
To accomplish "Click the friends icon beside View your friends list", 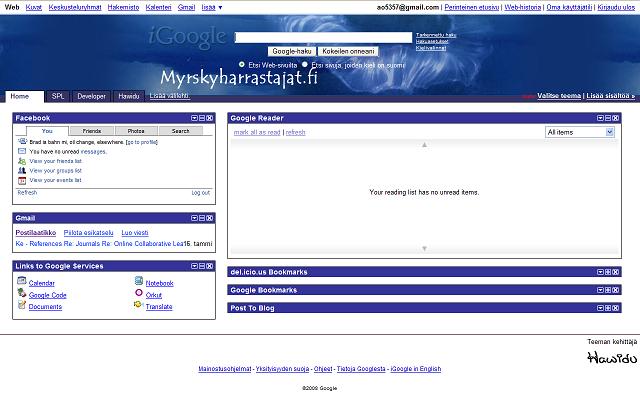I will pos(22,161).
